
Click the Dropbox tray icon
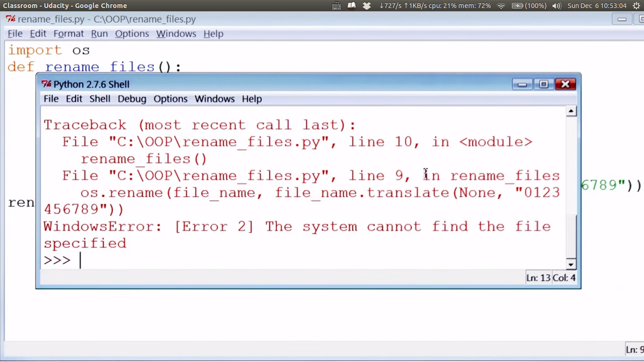point(367,6)
